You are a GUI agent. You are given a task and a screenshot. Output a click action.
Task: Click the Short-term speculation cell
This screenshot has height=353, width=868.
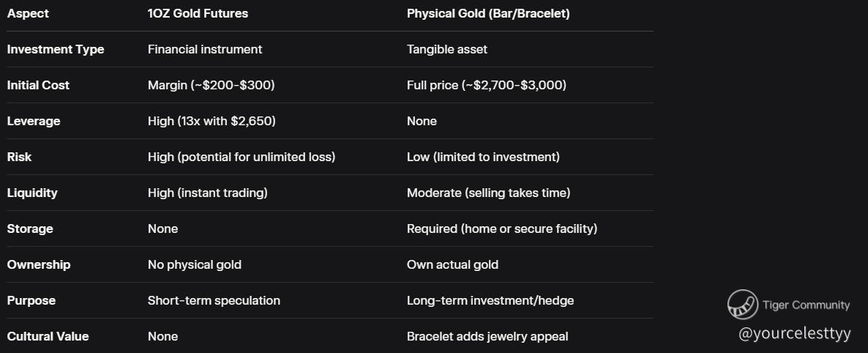(214, 300)
